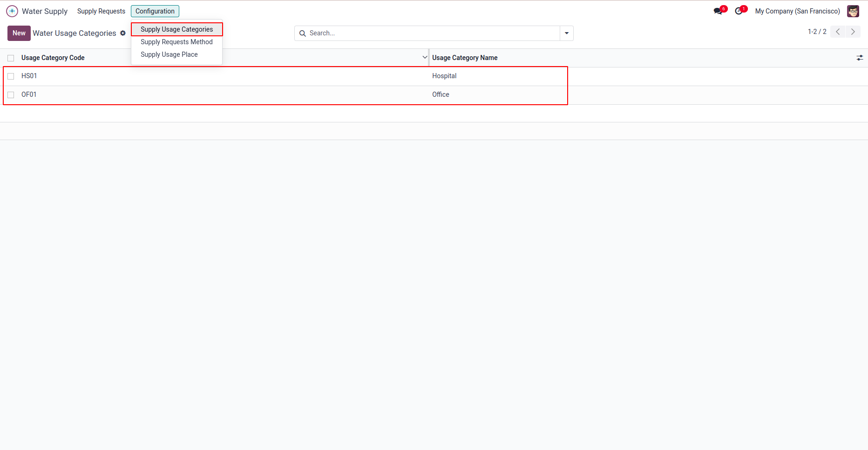Open the Configuration menu
This screenshot has width=868, height=450.
(155, 11)
